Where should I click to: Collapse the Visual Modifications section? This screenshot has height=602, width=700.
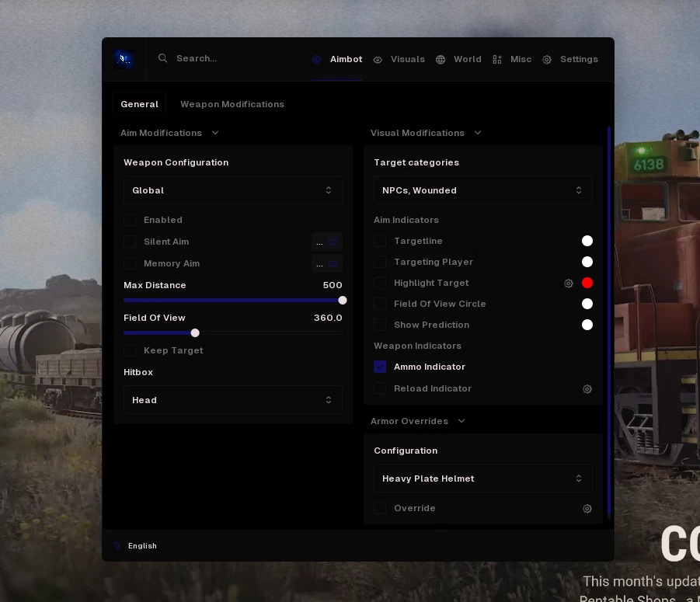pos(426,133)
